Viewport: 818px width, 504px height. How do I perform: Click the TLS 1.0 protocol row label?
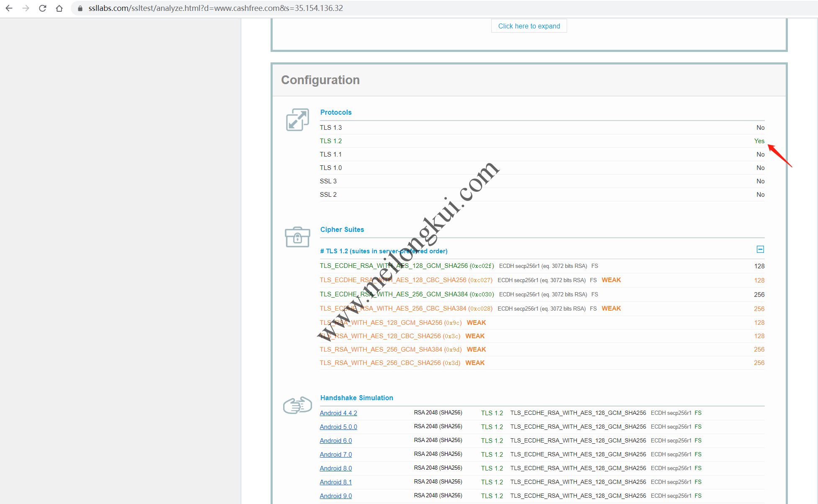tap(331, 168)
